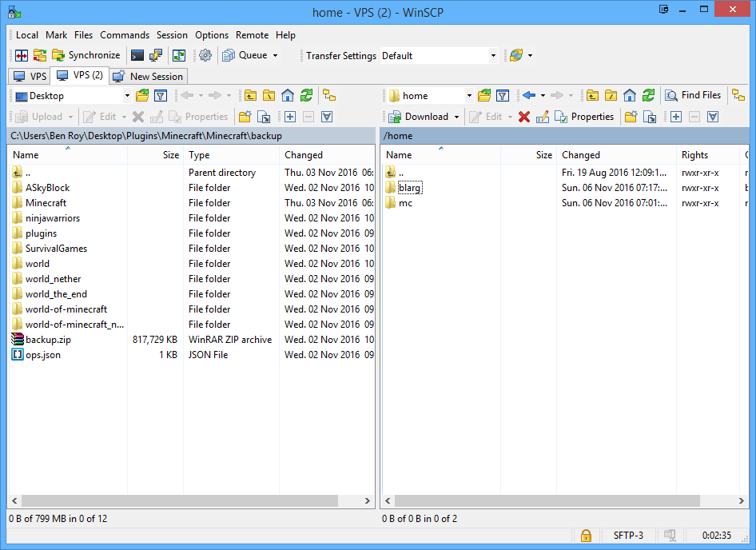Open the local Desktop drive dropdown
This screenshot has width=756, height=550.
pos(127,96)
